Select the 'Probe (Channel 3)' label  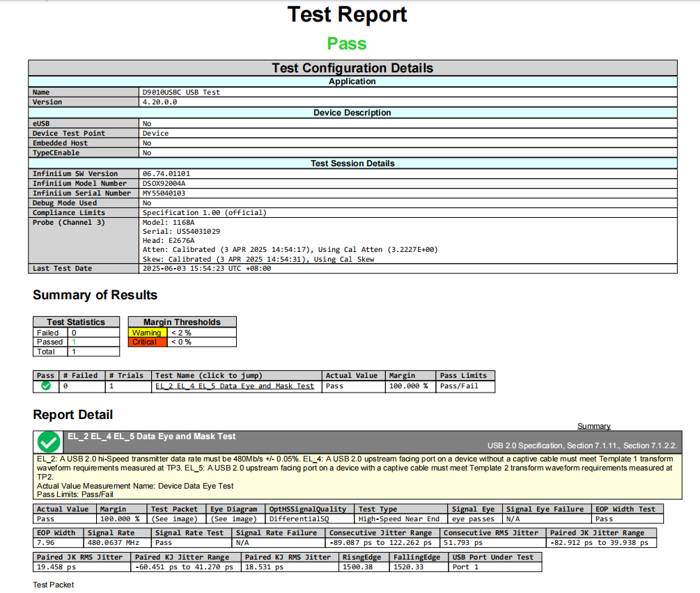[69, 223]
